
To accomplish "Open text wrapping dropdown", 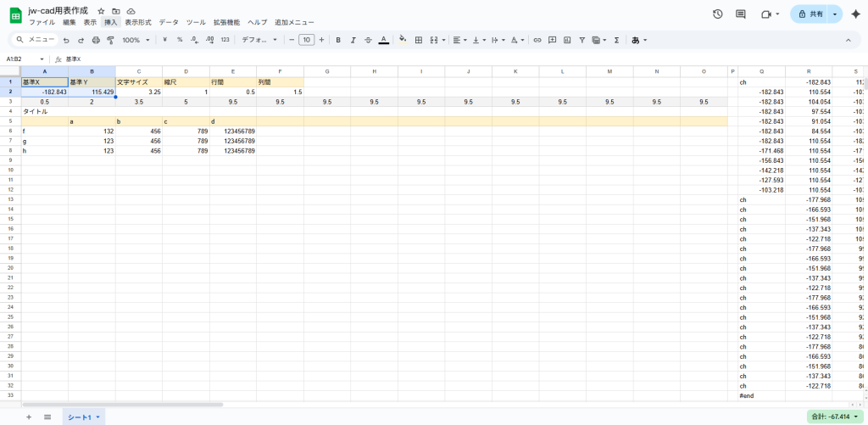I will pos(498,40).
